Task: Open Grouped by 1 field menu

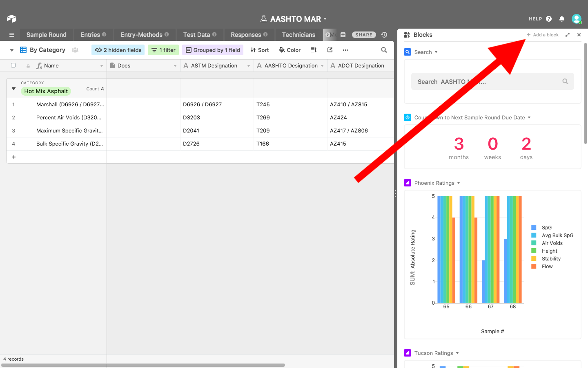Action: point(213,50)
